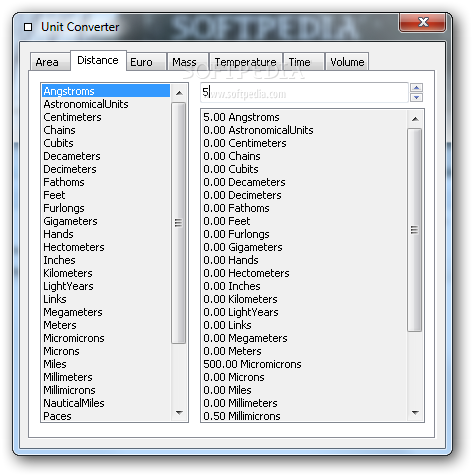Image resolution: width=473 pixels, height=476 pixels.
Task: Switch to the Area tab
Action: 50,62
